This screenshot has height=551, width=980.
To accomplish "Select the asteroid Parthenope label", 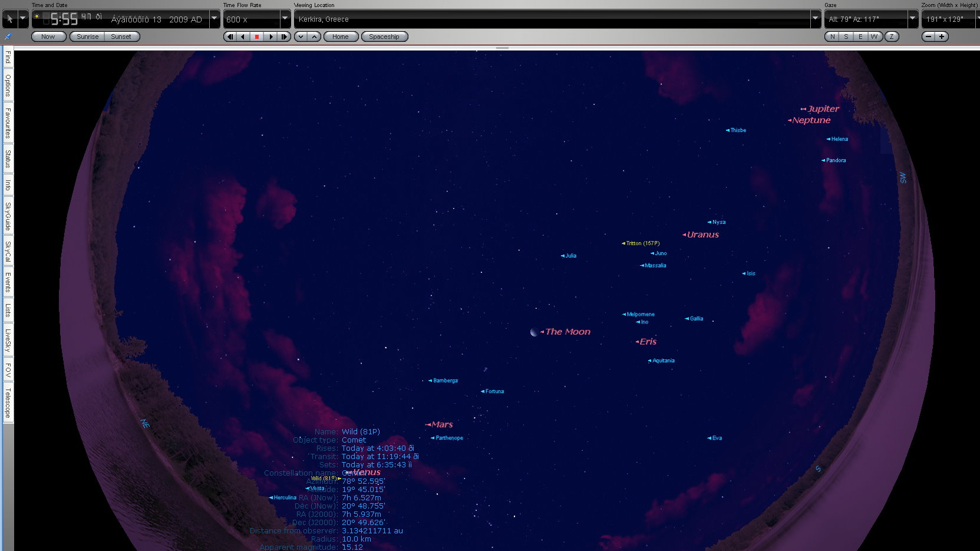I will tap(449, 438).
